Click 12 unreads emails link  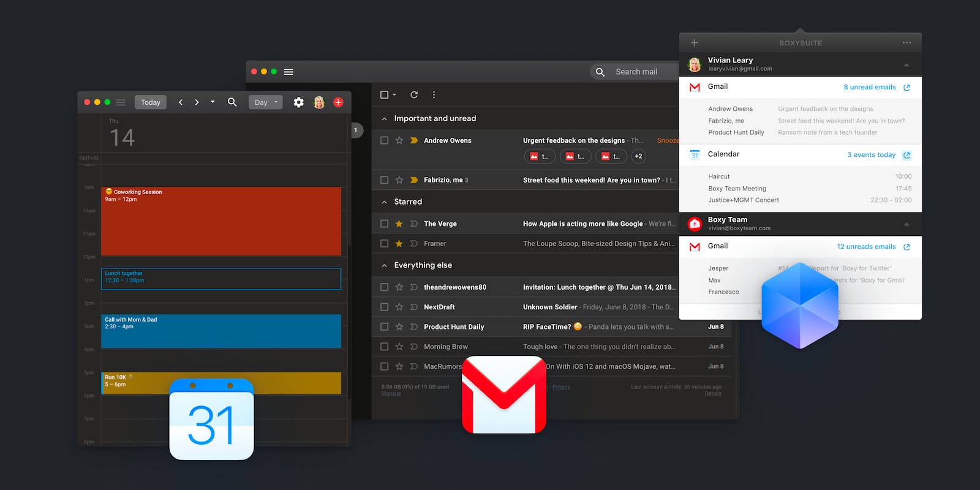pos(866,247)
